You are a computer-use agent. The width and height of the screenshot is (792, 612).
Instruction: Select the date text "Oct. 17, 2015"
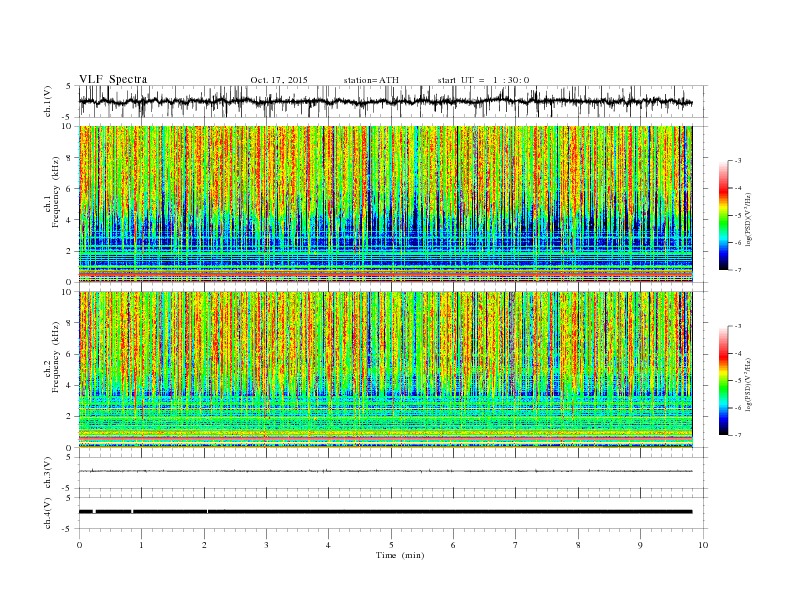(279, 80)
